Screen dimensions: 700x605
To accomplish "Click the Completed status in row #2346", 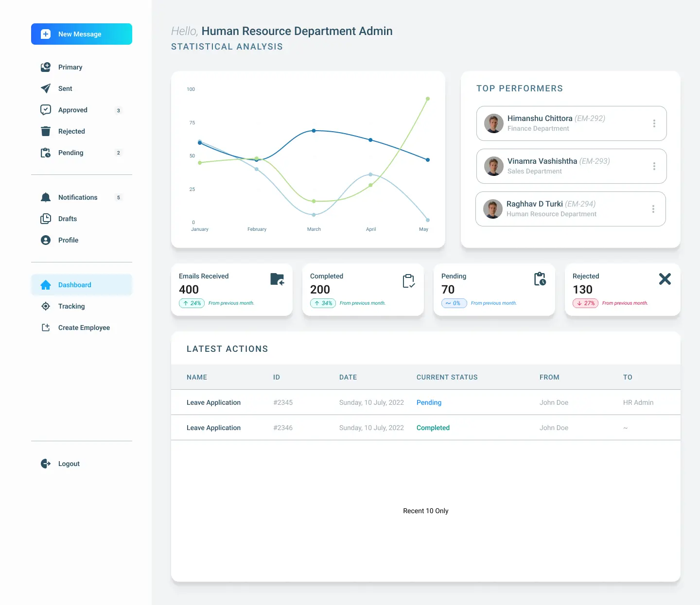I will tap(433, 428).
